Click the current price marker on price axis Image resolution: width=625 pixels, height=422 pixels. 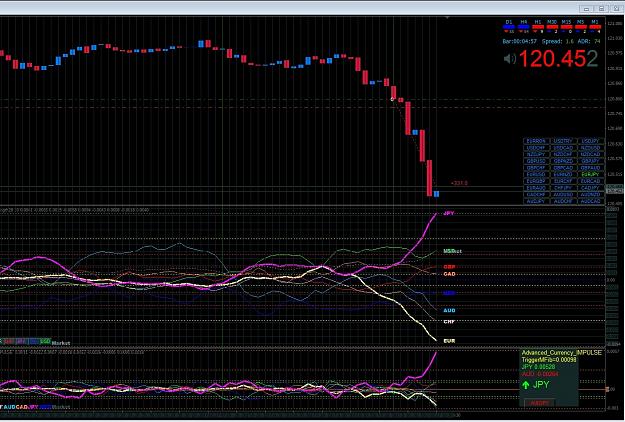tap(614, 191)
